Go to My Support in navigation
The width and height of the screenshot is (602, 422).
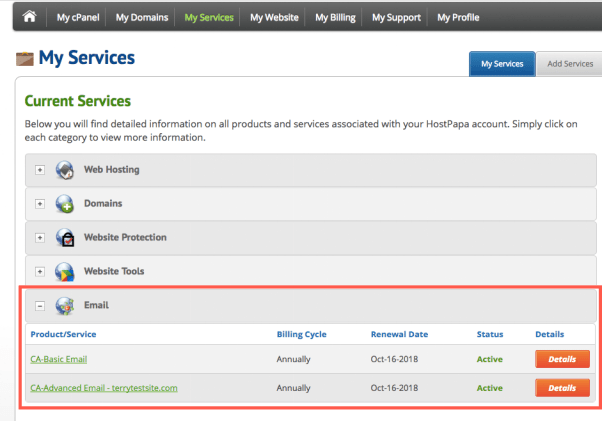[x=396, y=17]
